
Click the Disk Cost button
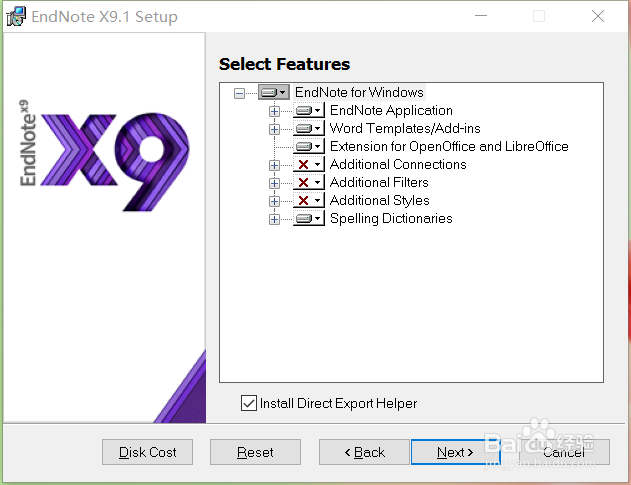click(147, 452)
